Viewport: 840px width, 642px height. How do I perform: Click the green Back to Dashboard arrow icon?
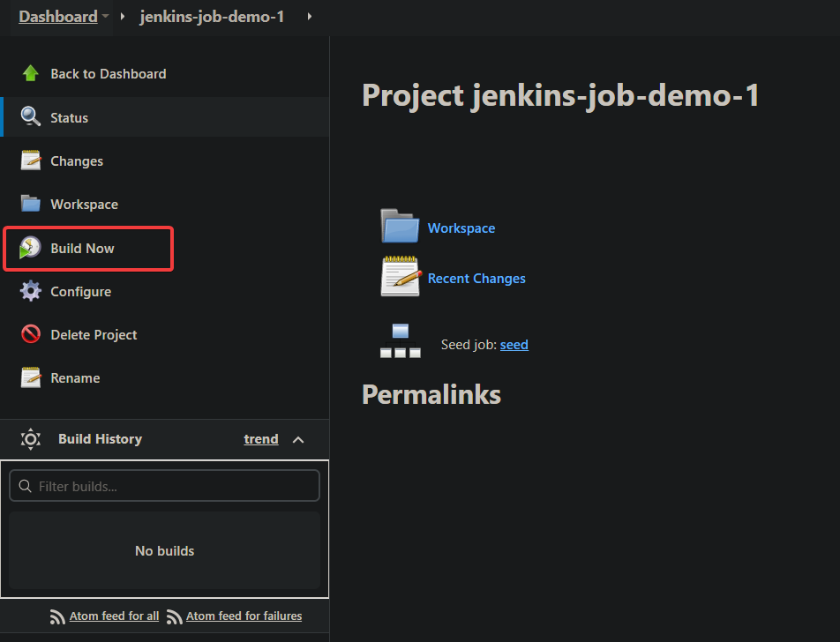(x=31, y=73)
